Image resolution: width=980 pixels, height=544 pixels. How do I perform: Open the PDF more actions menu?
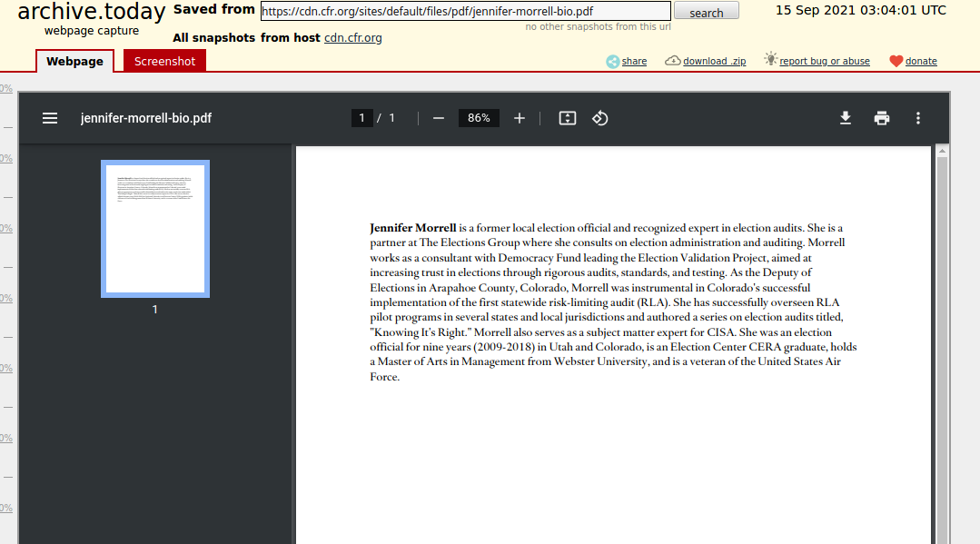click(x=918, y=118)
